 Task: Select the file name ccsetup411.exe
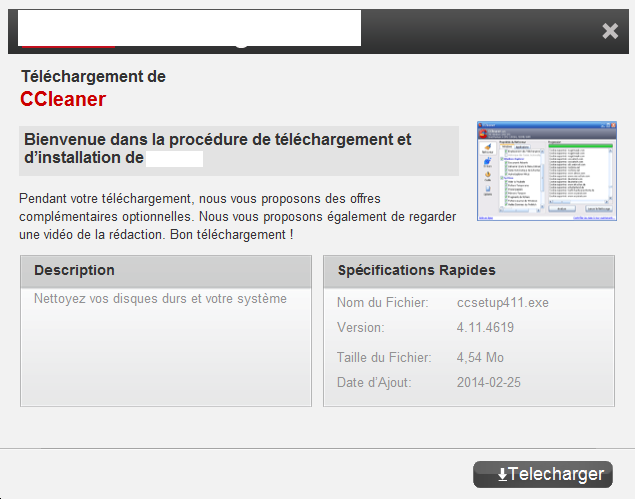coord(503,303)
